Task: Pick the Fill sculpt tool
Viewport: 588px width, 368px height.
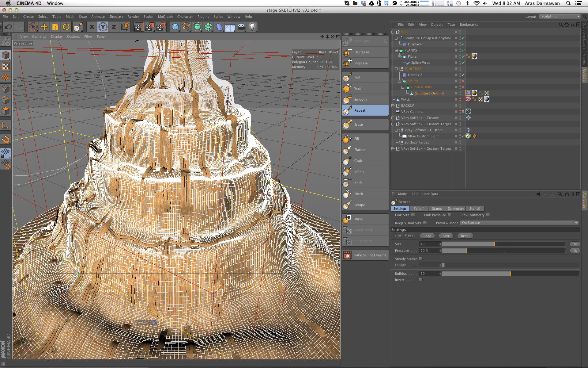Action: coord(365,139)
